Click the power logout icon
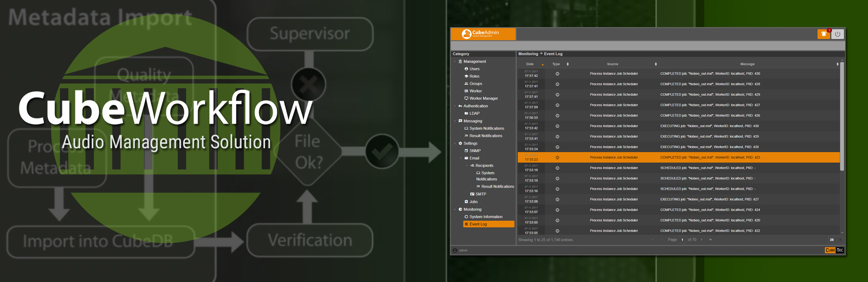 (837, 34)
